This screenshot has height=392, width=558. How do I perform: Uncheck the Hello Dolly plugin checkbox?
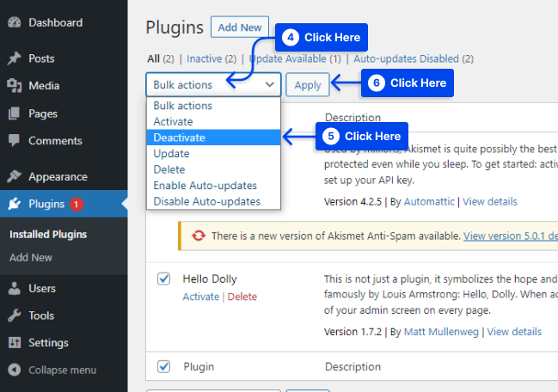[x=163, y=279]
